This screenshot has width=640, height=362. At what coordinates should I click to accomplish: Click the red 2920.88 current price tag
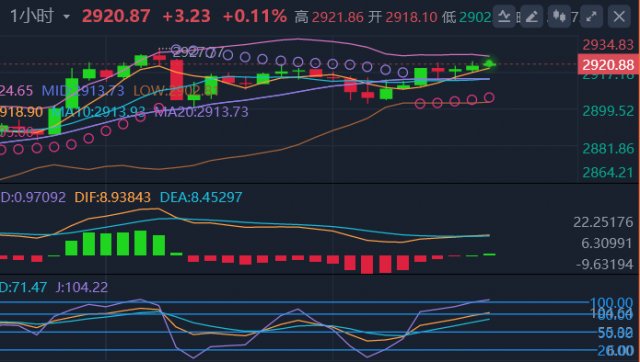608,65
